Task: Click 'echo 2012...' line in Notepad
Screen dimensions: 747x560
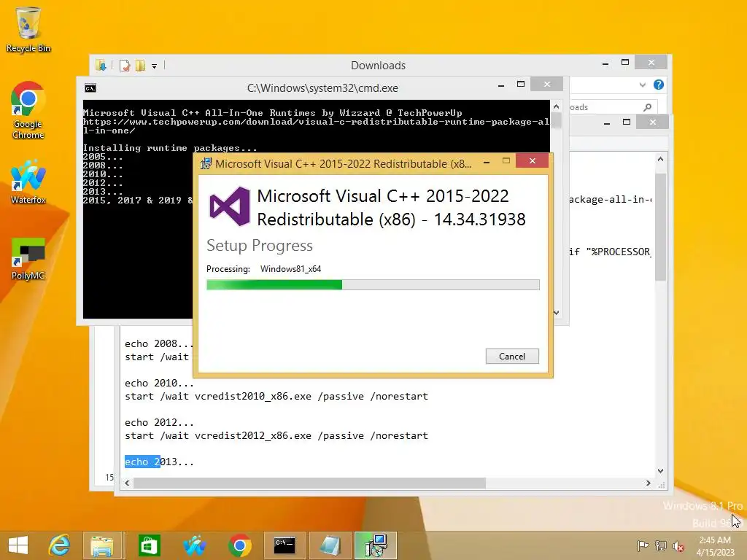Action: (159, 422)
